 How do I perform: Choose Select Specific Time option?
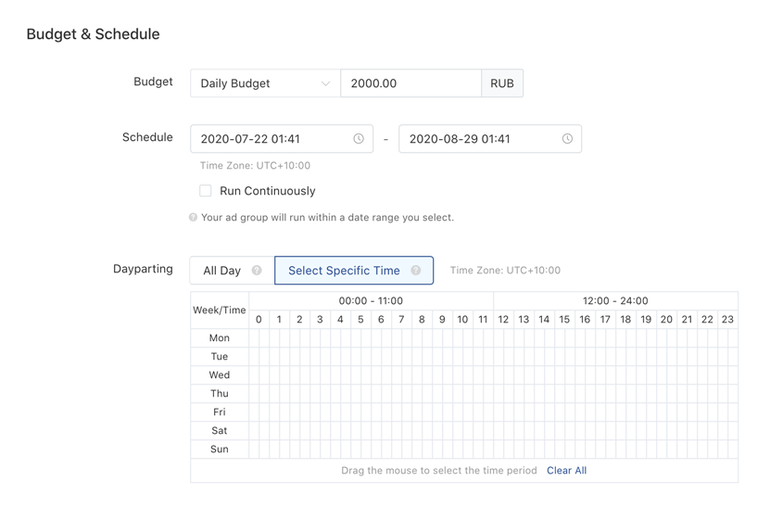[344, 271]
